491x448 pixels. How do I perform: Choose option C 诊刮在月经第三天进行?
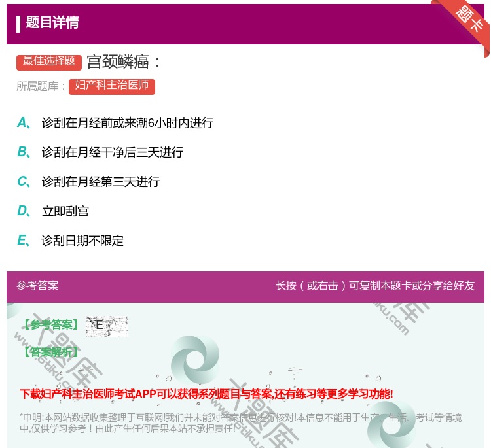[101, 182]
